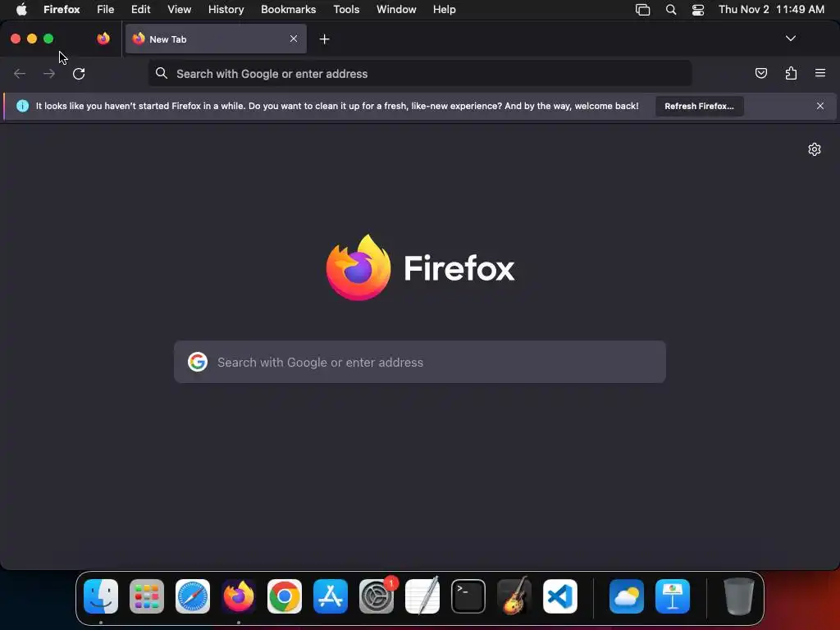This screenshot has height=630, width=840.
Task: Open new tab personalize settings gear
Action: (815, 149)
